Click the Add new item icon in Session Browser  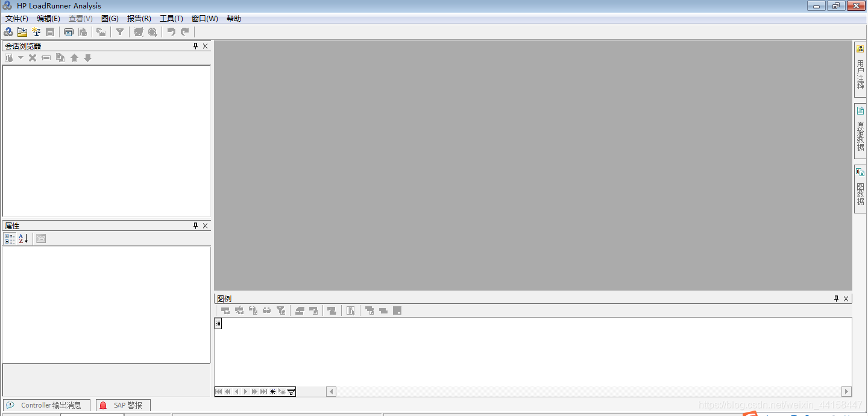pos(9,58)
